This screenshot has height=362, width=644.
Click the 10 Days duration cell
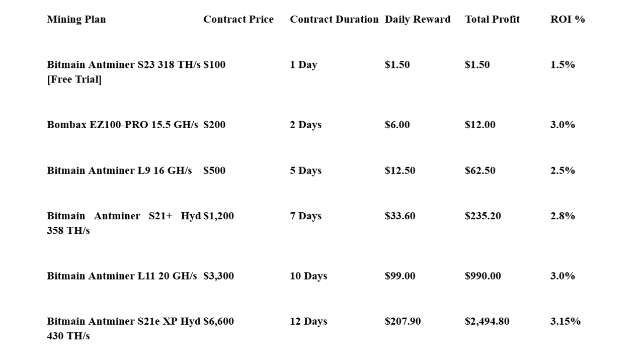tap(308, 276)
